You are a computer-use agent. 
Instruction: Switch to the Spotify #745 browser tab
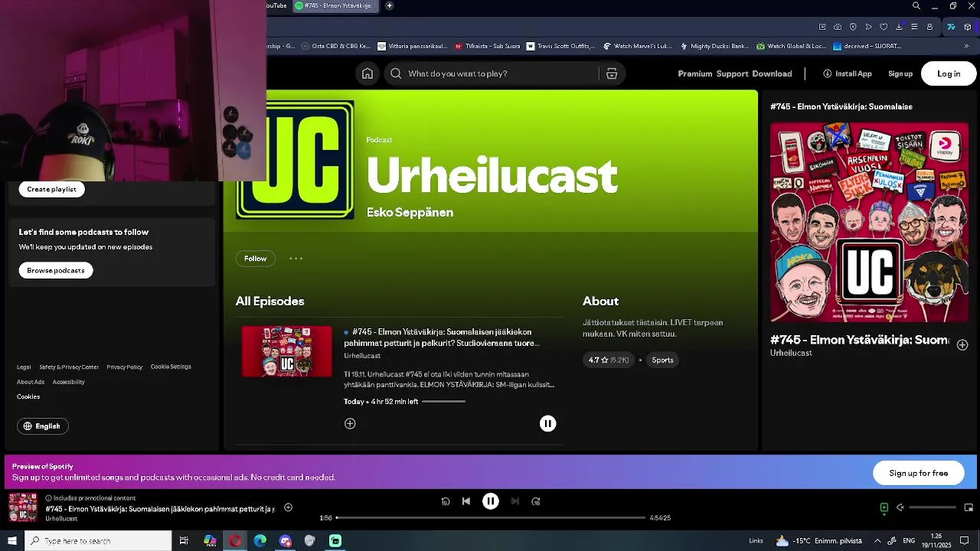[x=338, y=5]
